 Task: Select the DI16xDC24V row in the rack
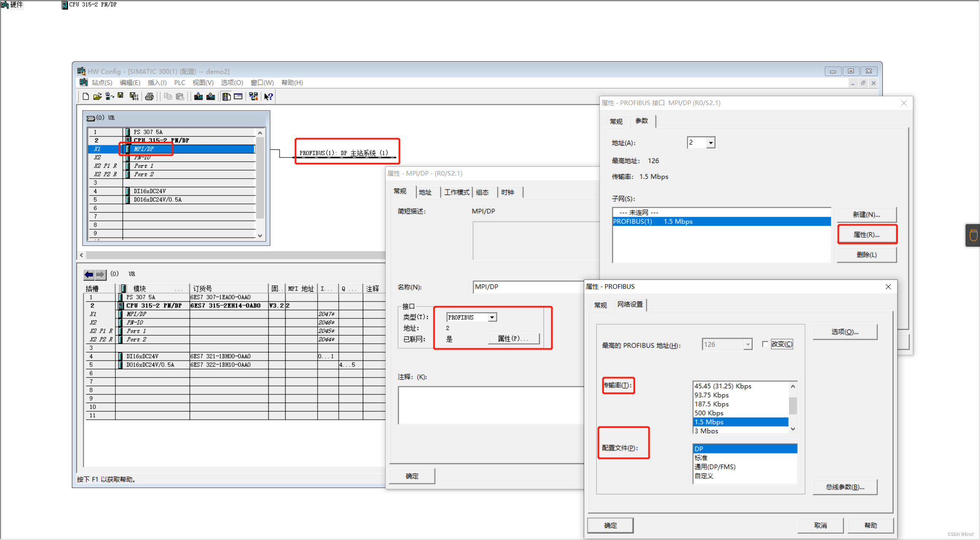tap(171, 191)
